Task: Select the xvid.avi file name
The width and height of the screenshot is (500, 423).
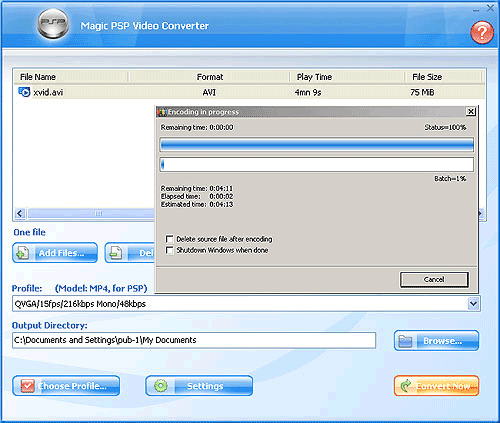Action: [48, 92]
